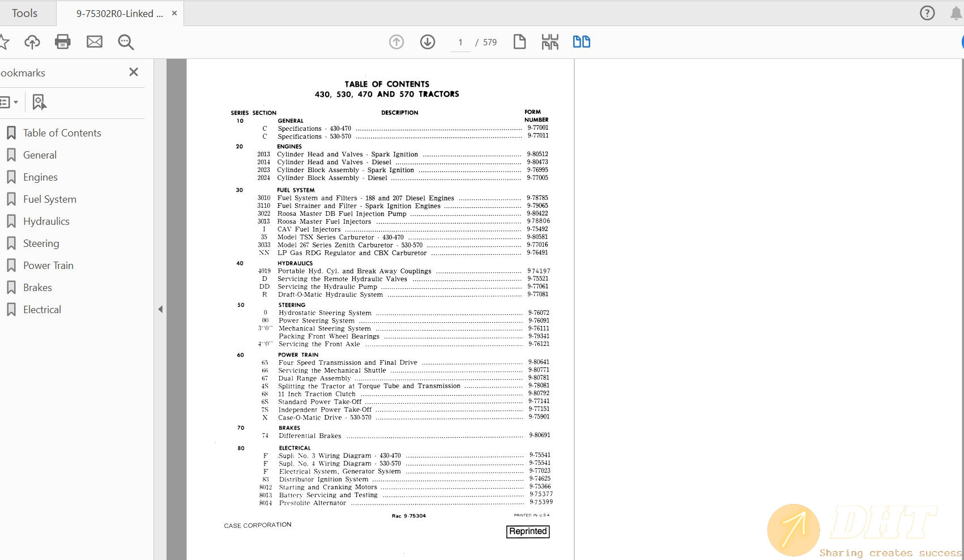Screen dimensions: 964x560
Task: Open the Fuel System bookmark
Action: click(49, 199)
